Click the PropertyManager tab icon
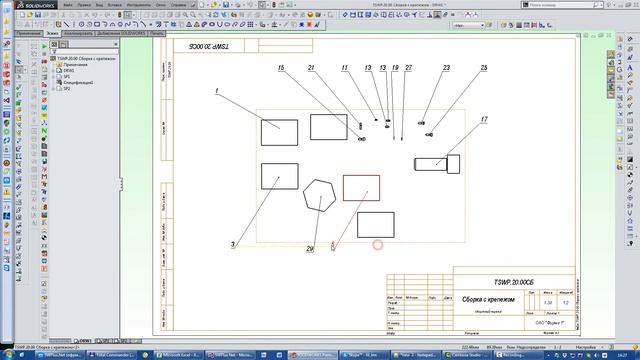 click(63, 44)
